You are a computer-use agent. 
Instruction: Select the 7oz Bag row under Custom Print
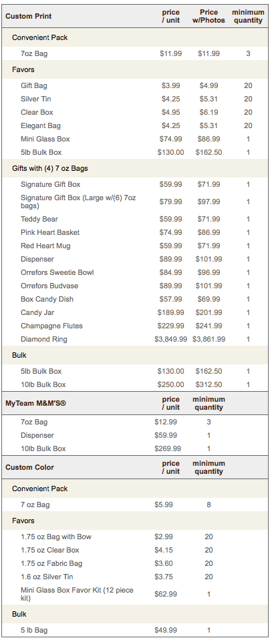136,53
